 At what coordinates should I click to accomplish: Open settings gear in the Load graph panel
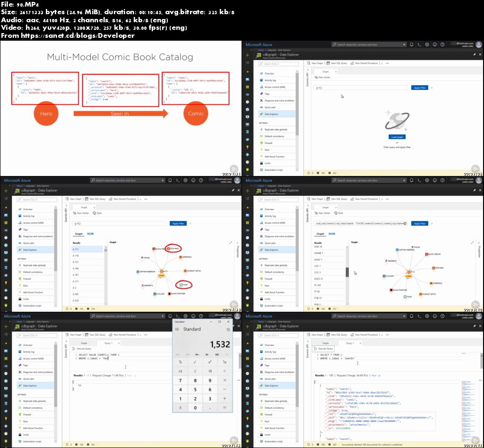pos(427,44)
